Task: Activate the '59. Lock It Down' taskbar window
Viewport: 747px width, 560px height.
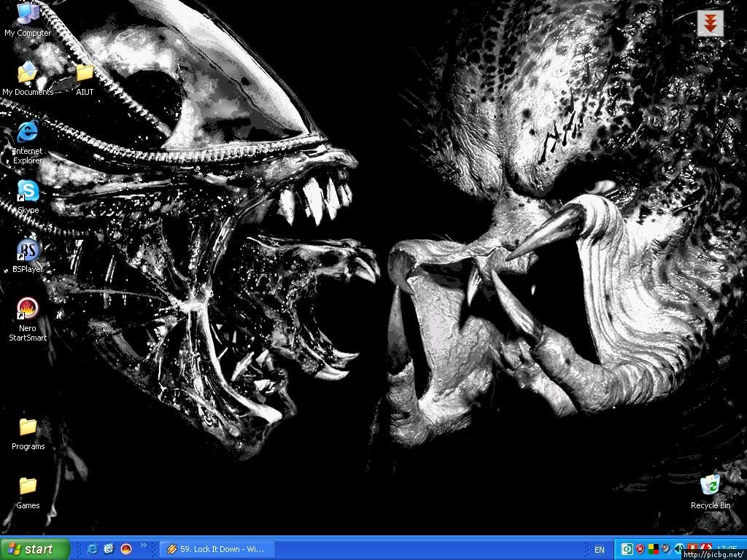Action: pyautogui.click(x=217, y=549)
